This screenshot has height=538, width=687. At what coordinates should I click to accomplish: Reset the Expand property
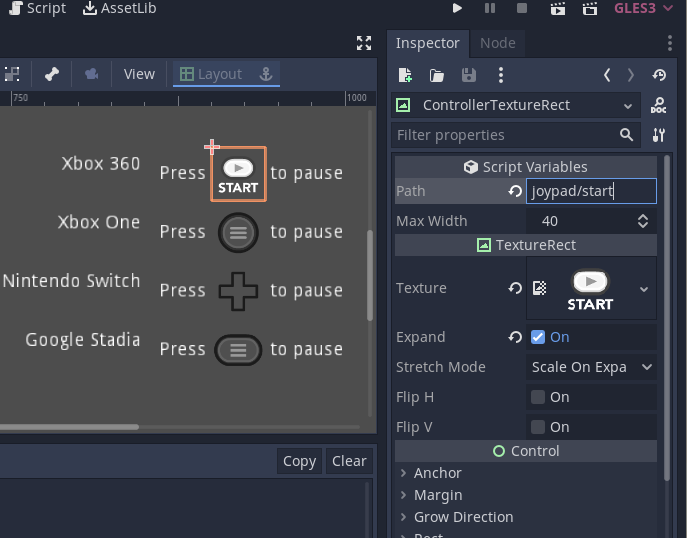point(515,337)
